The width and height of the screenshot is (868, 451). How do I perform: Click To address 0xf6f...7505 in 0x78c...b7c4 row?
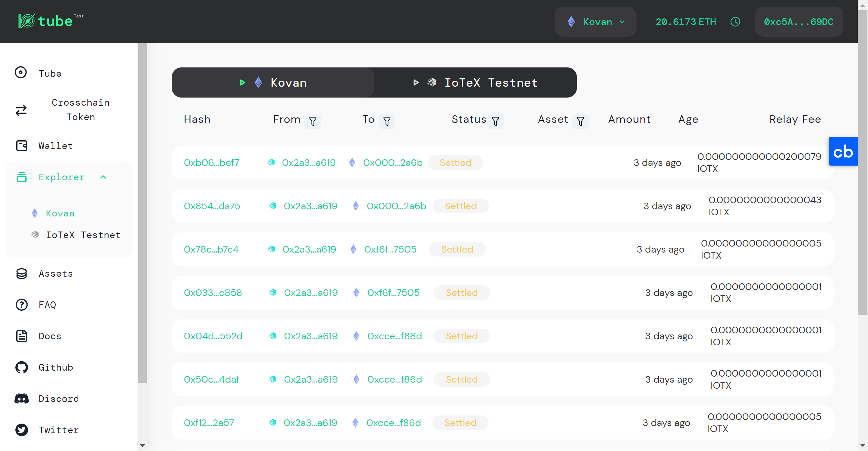point(391,249)
